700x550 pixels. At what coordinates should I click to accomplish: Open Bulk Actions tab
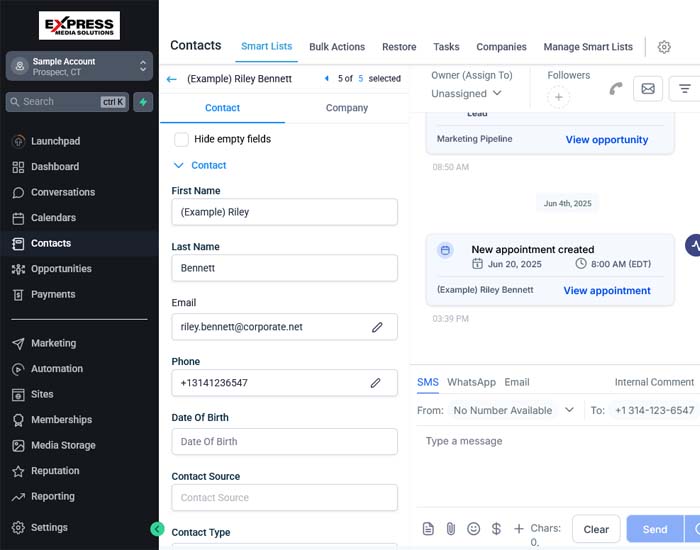tap(337, 47)
